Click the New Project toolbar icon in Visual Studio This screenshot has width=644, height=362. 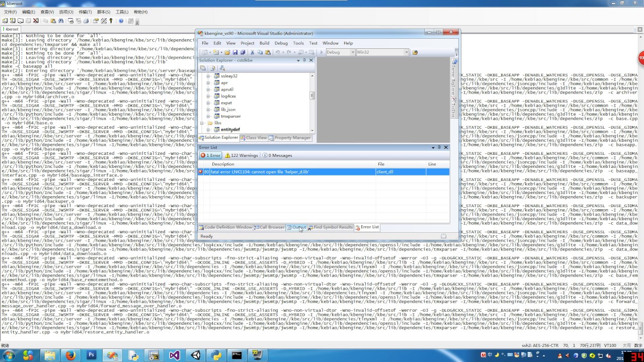pyautogui.click(x=204, y=52)
